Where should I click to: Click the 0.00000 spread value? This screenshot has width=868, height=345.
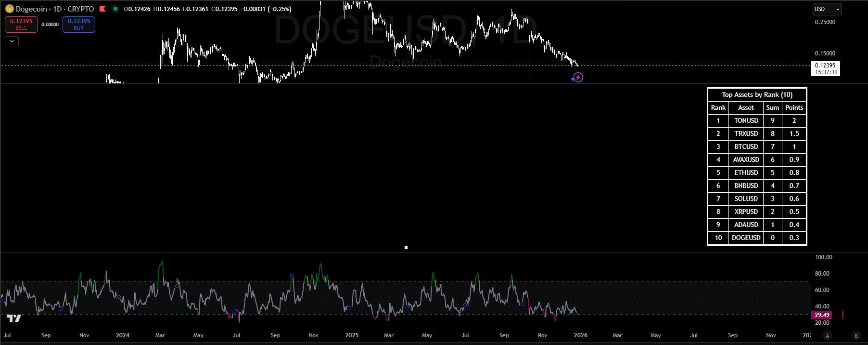tap(50, 24)
